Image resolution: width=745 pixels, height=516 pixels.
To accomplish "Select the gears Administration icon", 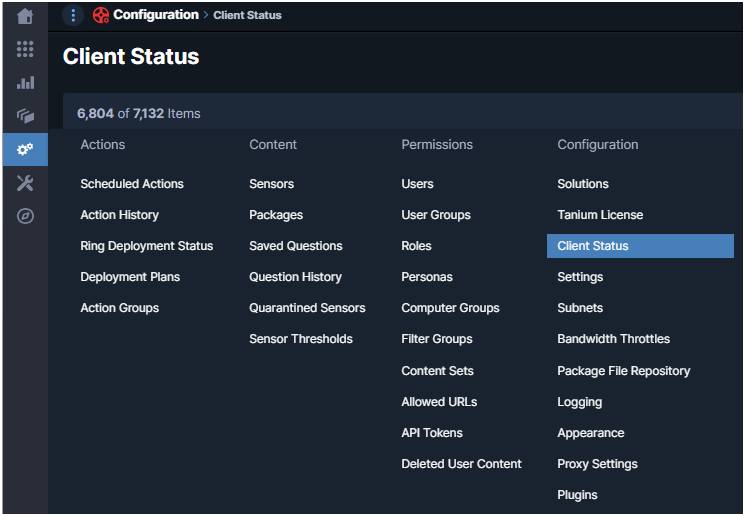I will click(x=25, y=149).
